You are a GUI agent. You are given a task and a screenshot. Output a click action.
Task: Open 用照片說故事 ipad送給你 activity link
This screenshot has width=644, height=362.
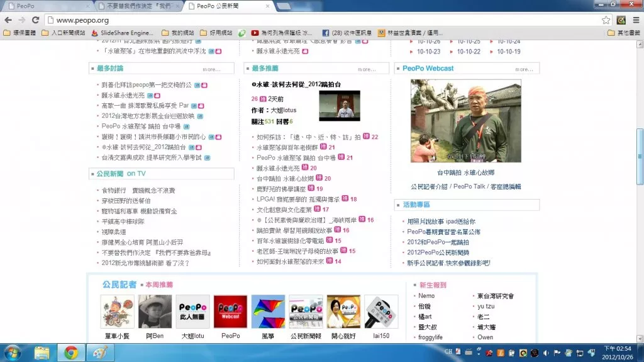[x=441, y=222]
